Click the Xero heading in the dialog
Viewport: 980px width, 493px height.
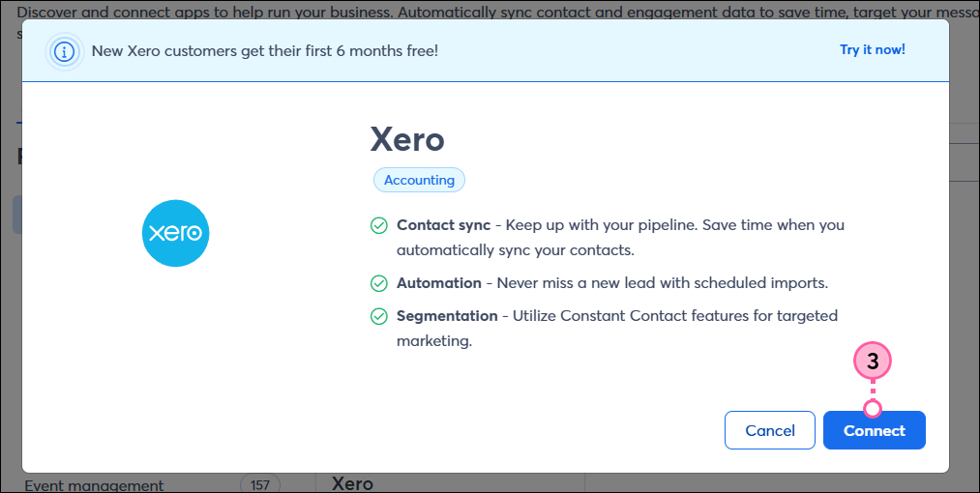click(407, 139)
